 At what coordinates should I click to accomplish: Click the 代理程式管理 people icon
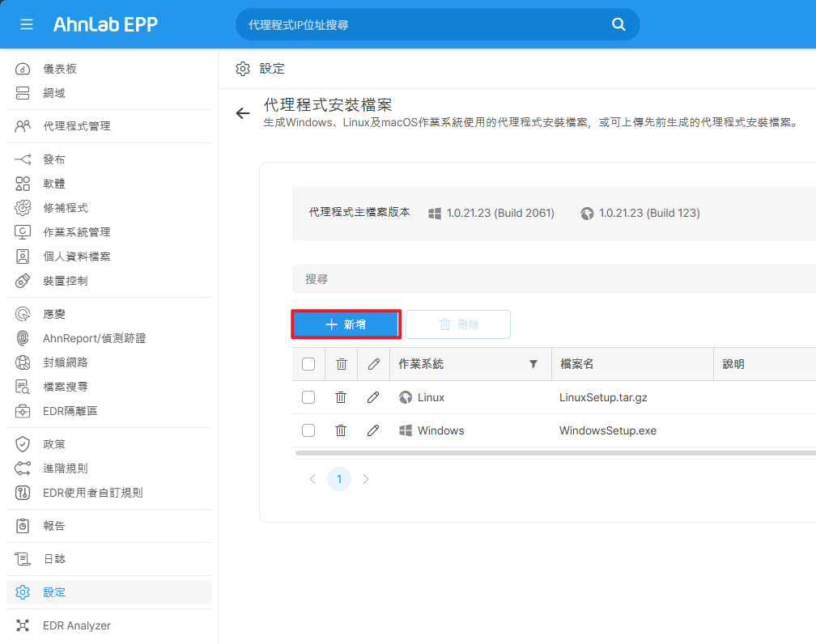click(23, 126)
